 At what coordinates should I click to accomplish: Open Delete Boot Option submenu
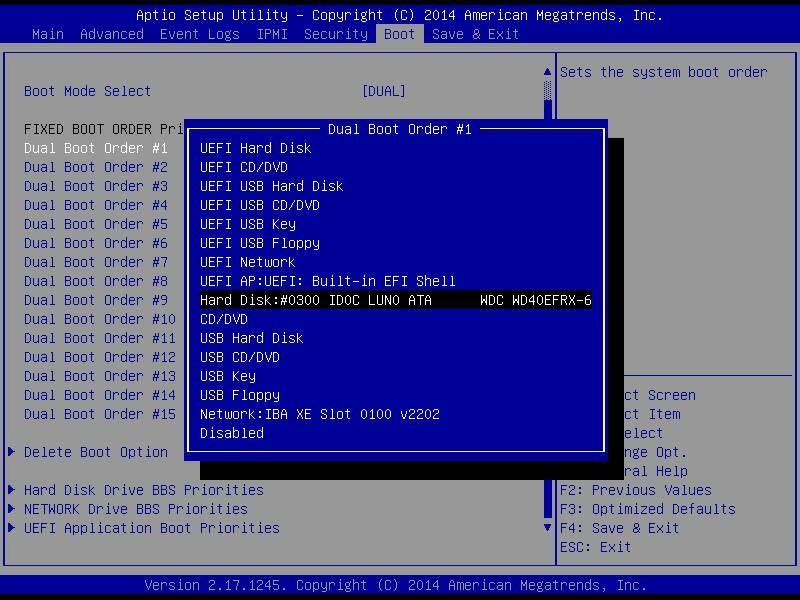click(96, 452)
